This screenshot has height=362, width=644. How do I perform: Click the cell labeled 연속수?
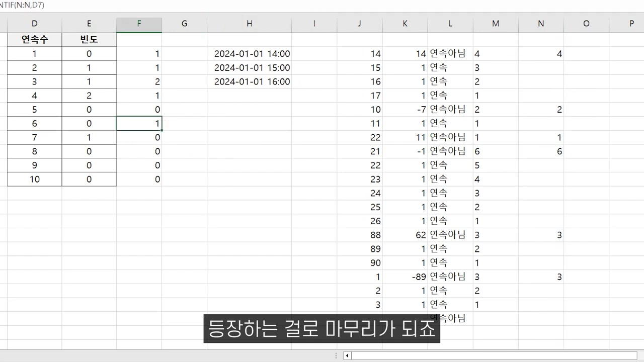(x=34, y=39)
